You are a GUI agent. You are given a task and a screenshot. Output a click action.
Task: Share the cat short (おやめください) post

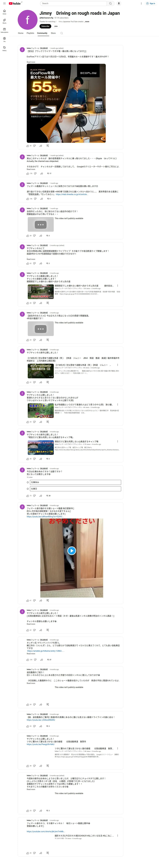(x=41, y=601)
